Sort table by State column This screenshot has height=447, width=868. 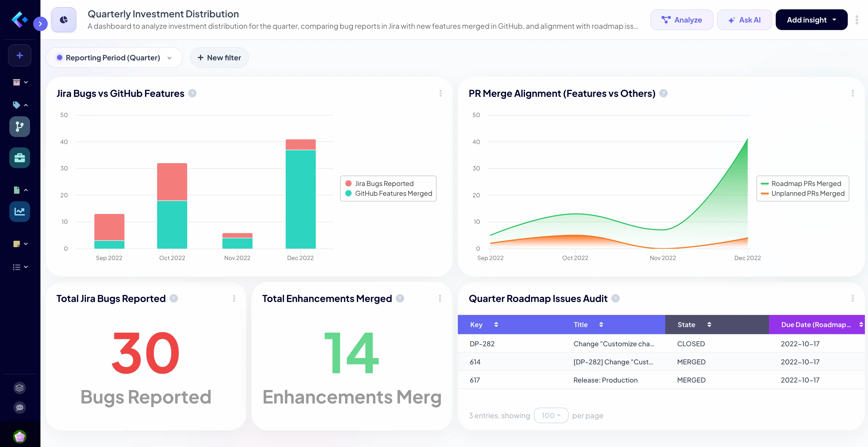(x=709, y=325)
